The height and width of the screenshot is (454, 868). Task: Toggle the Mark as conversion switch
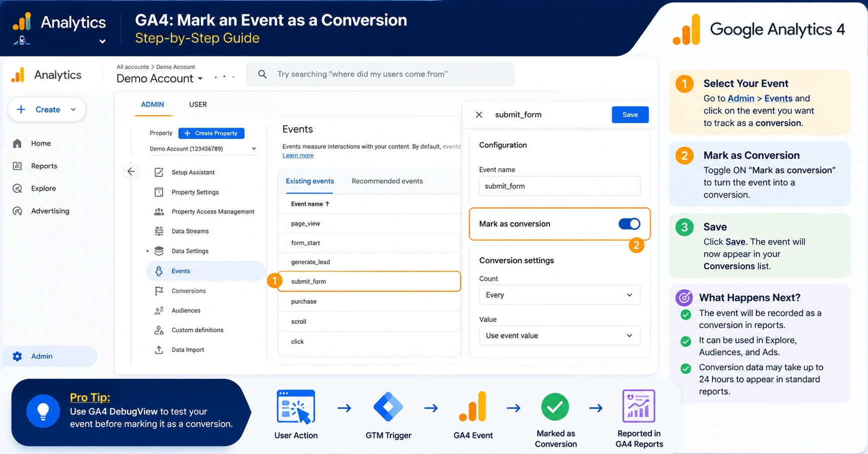(x=629, y=224)
